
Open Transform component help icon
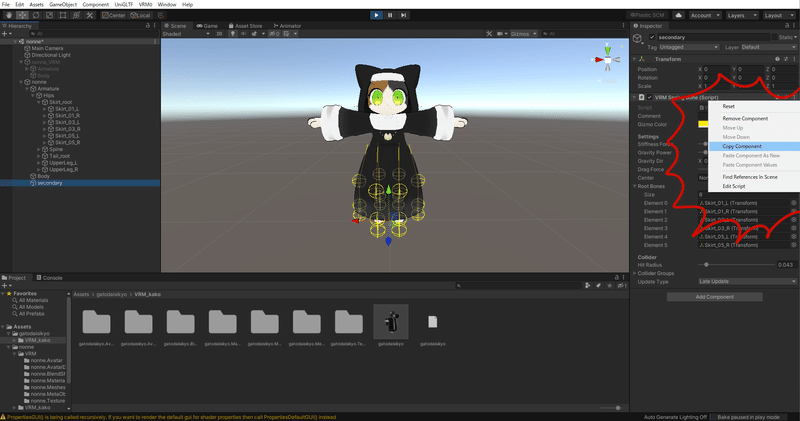[778, 59]
